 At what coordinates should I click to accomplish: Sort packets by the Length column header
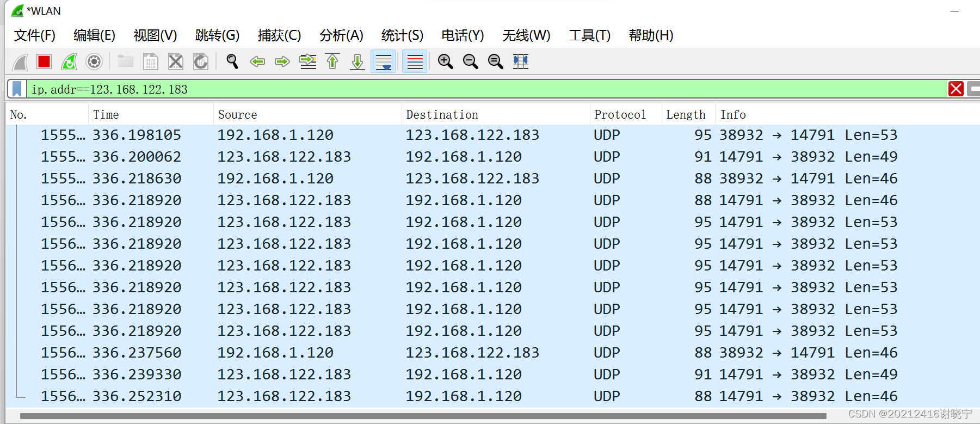click(x=688, y=114)
